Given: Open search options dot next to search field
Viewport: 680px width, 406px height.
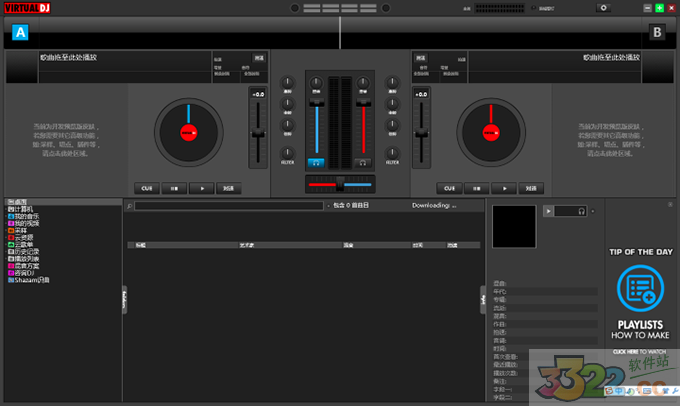Looking at the screenshot, I should tap(328, 206).
